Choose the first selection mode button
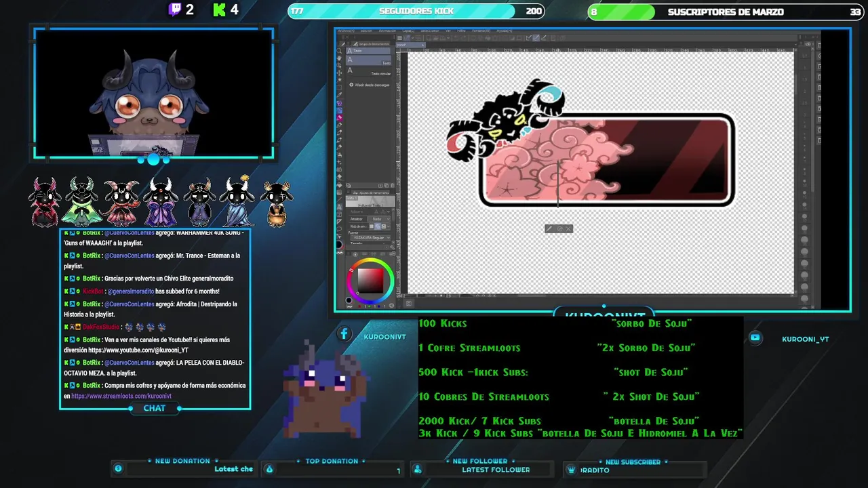The height and width of the screenshot is (488, 868). click(372, 226)
